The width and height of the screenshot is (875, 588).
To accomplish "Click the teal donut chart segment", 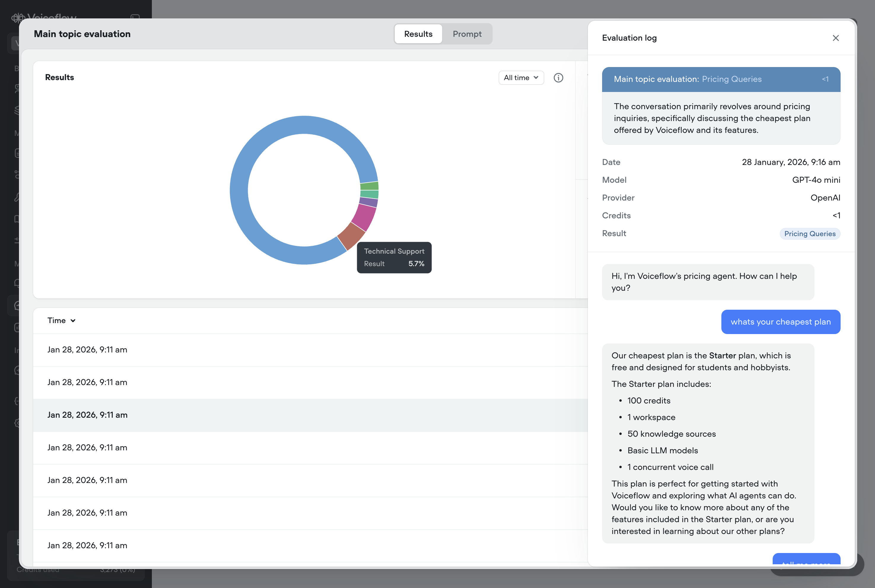I will point(369,194).
